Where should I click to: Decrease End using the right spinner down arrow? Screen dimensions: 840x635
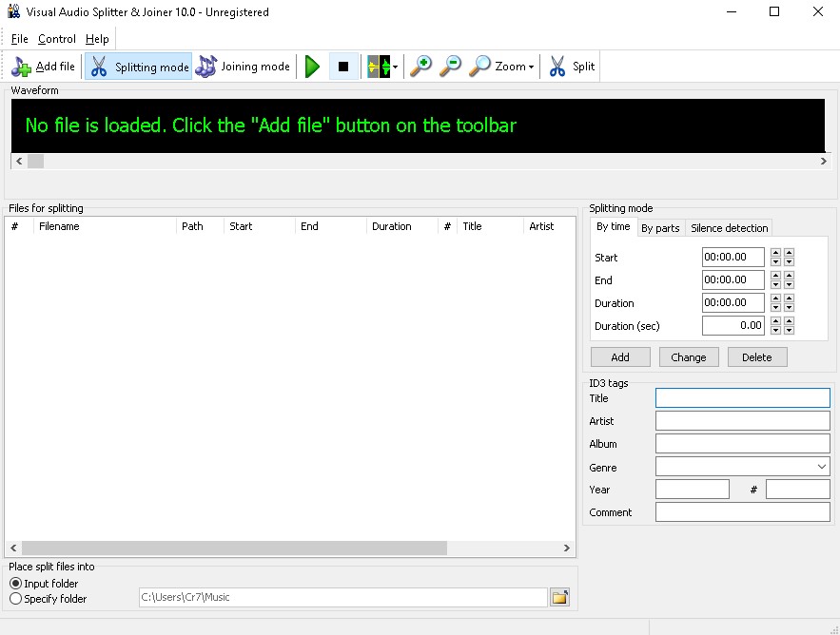(x=789, y=284)
